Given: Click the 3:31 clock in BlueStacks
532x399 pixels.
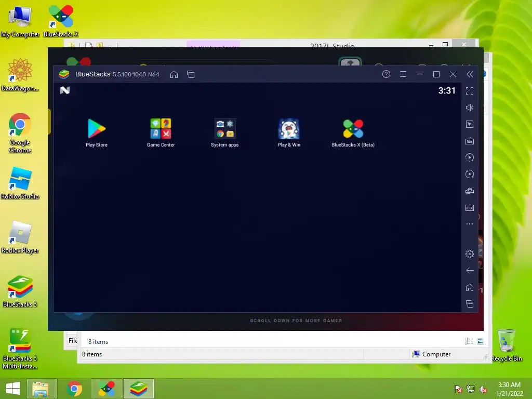Looking at the screenshot, I should (446, 90).
